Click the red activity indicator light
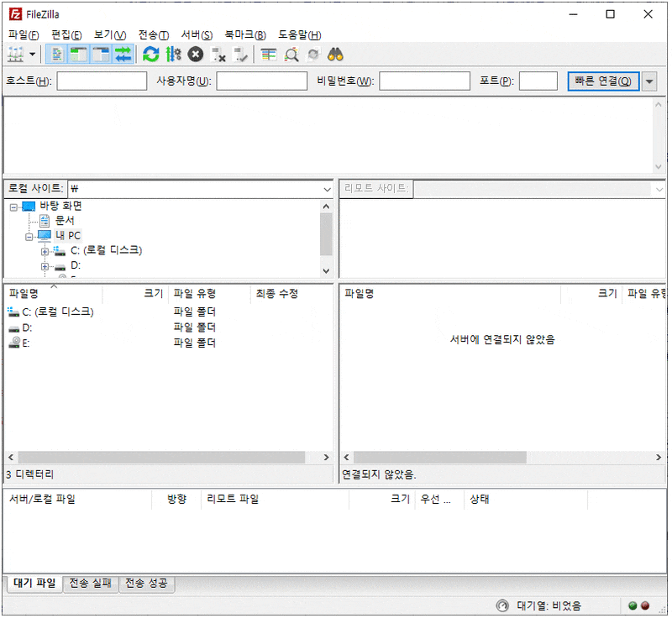 (x=645, y=605)
